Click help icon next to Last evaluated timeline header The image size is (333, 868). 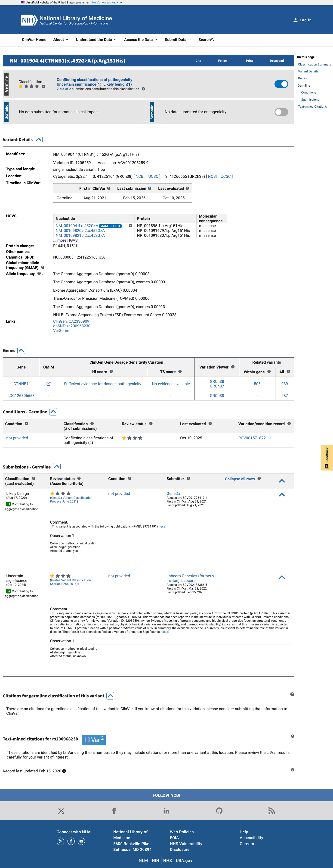(187, 188)
